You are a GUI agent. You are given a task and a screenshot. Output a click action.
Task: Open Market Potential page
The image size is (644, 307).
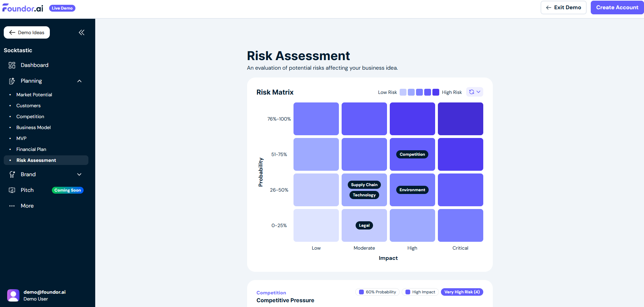click(34, 95)
